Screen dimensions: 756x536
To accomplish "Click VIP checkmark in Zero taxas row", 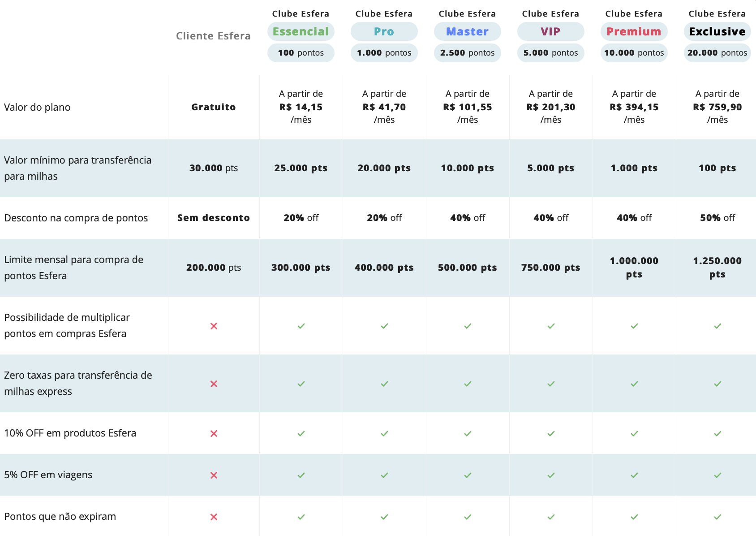I will point(551,384).
